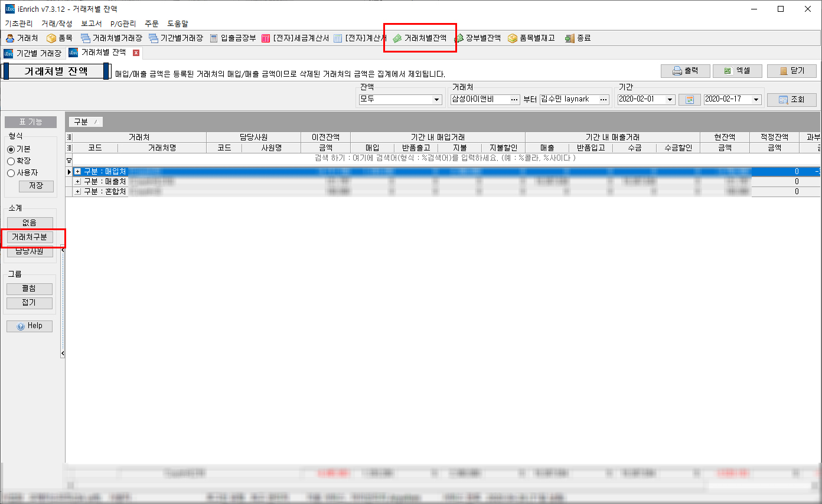Click the 수금할인 column header
The image size is (822, 504).
(x=679, y=148)
